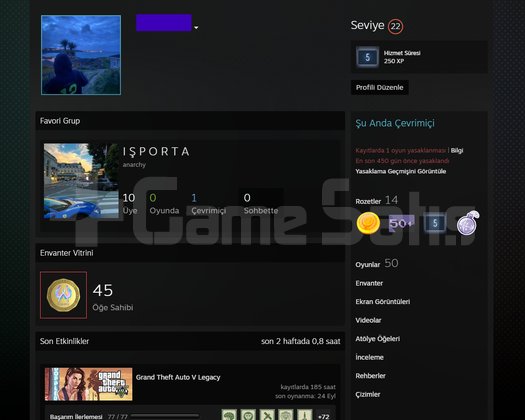Open Yasaklama Geçmişini Görüntüle link
This screenshot has width=525, height=420.
401,171
